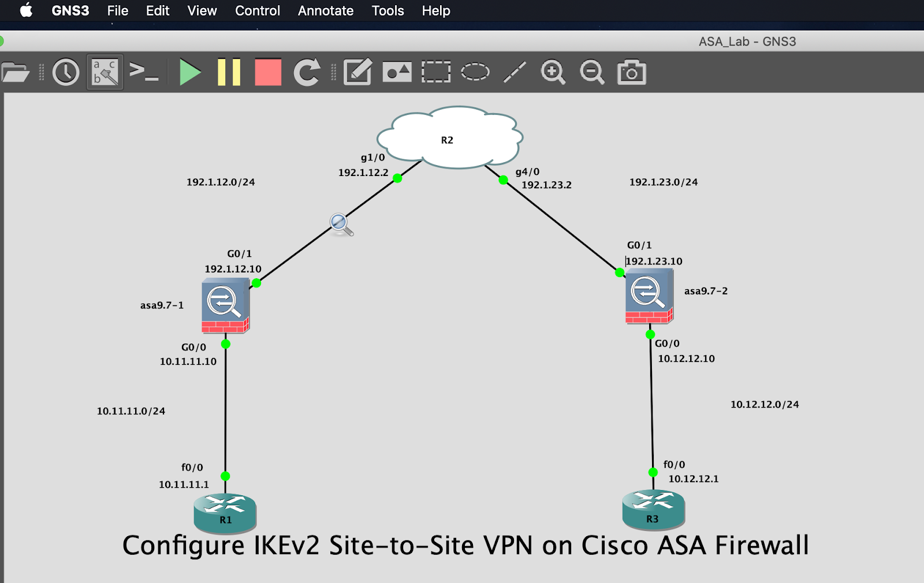Open the GNS3 application menu

pyautogui.click(x=69, y=10)
